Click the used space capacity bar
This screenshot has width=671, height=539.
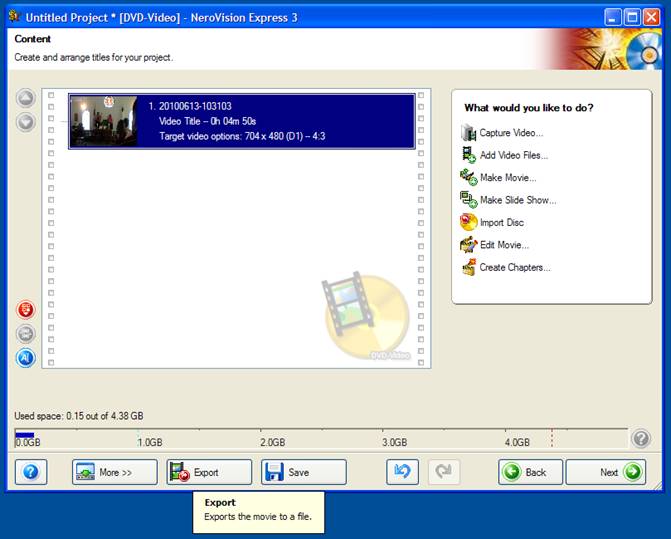click(321, 438)
